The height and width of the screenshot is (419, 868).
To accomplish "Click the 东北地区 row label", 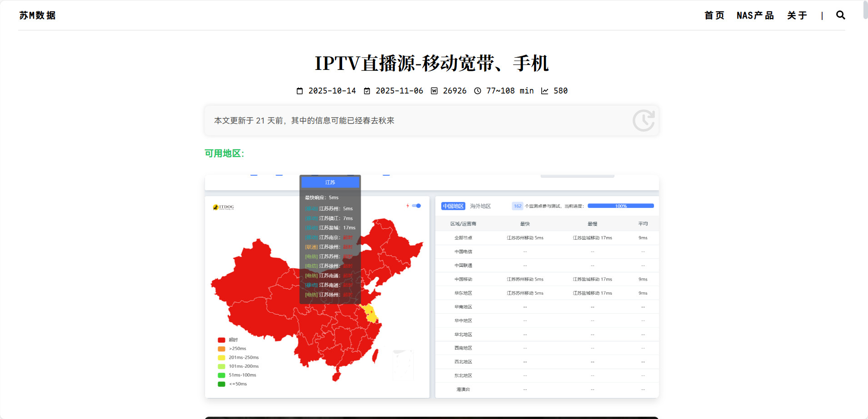I will 463,376.
